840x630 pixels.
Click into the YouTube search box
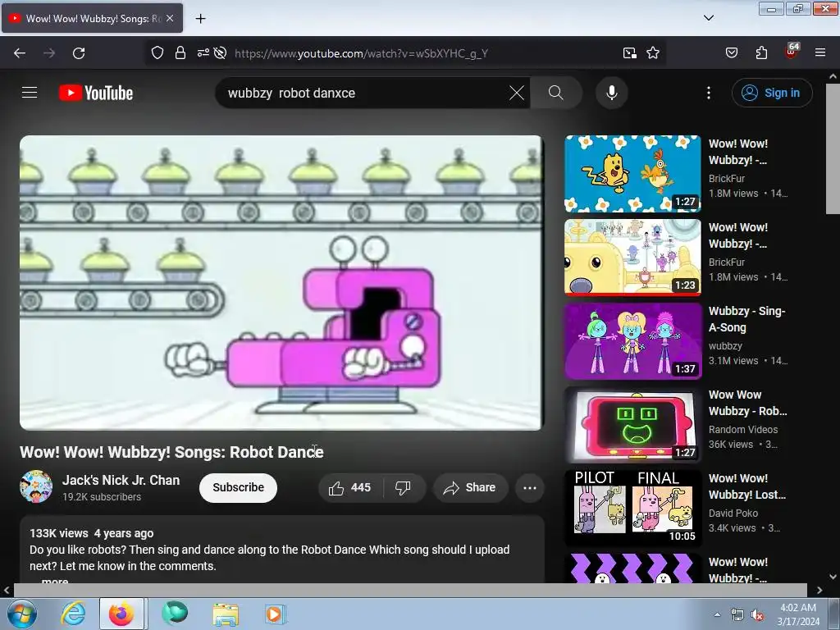(x=364, y=93)
